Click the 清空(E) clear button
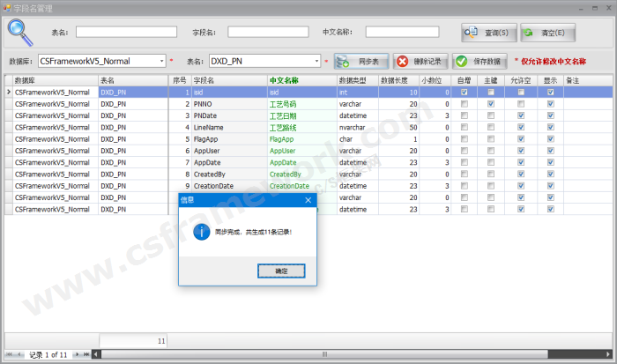The height and width of the screenshot is (364, 617). 547,33
